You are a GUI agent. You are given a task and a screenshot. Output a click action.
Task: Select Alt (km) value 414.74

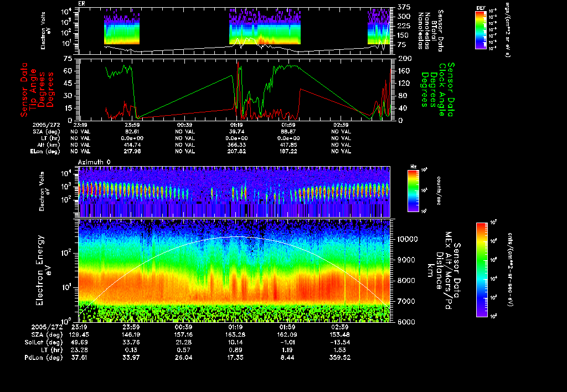point(132,145)
